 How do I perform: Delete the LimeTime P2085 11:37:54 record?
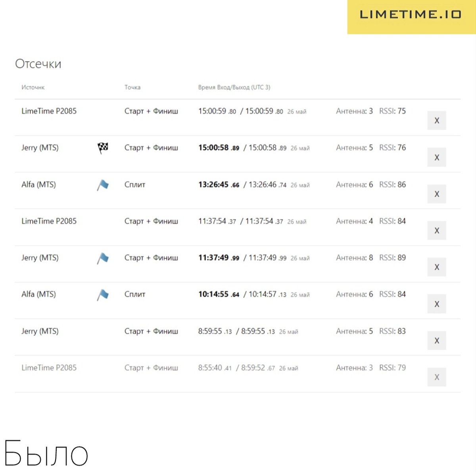(x=436, y=230)
